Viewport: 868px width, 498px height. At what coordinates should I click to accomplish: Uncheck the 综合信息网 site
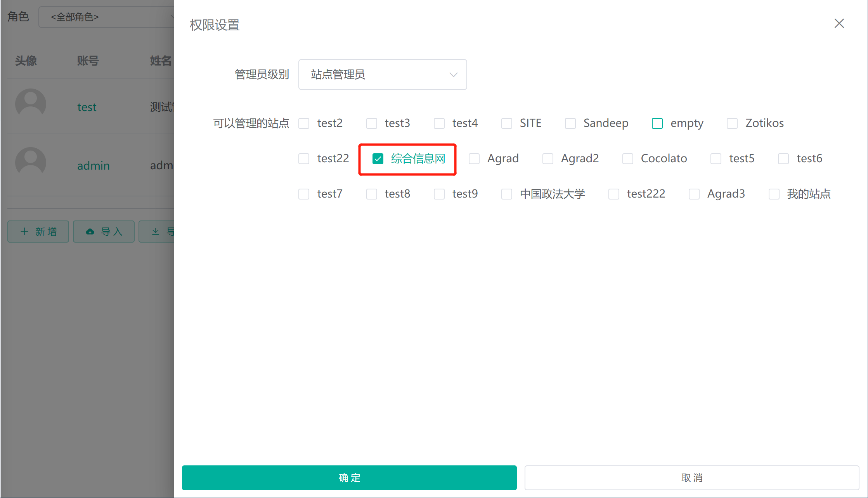378,159
